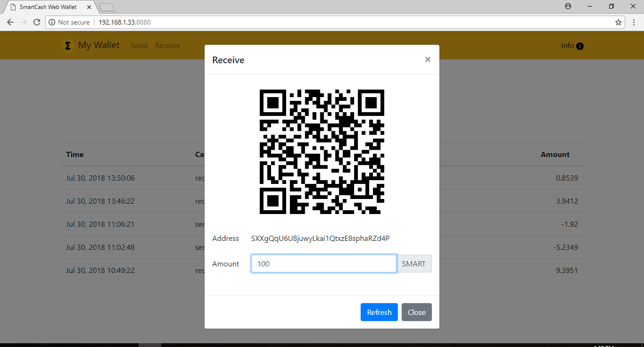The image size is (644, 347).
Task: Open Chrome menu with three dots icon
Action: 634,23
